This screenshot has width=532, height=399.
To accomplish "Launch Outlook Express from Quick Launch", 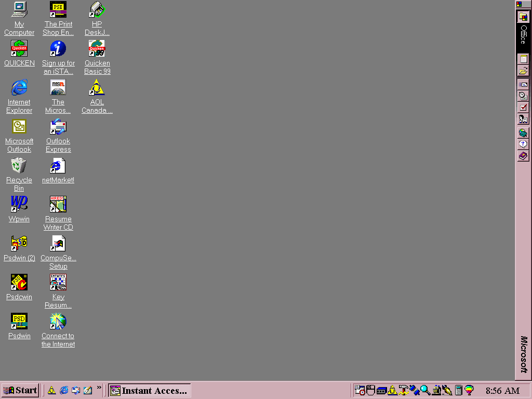I will [76, 390].
